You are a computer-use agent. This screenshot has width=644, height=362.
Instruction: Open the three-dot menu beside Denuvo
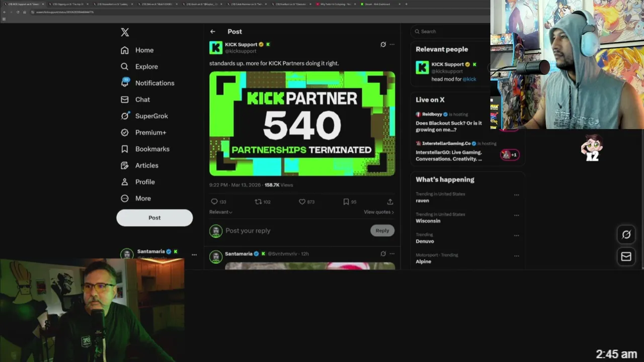516,235
